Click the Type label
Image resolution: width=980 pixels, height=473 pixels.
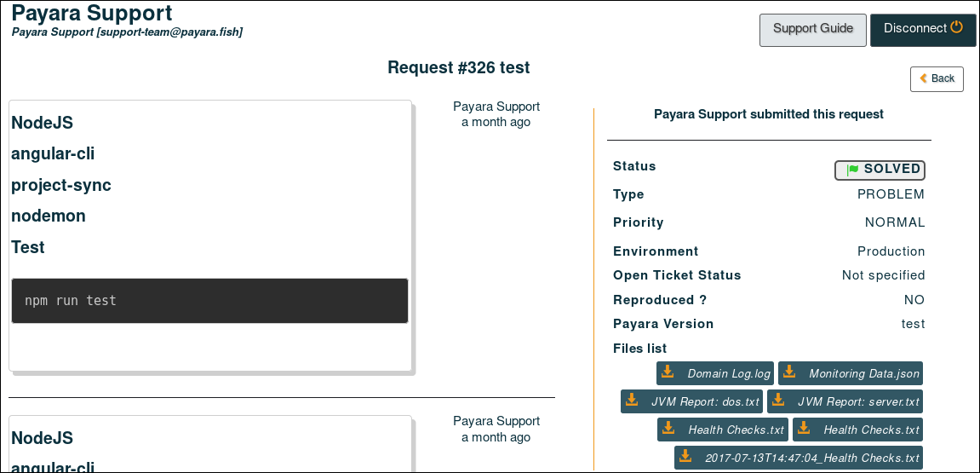pyautogui.click(x=628, y=194)
